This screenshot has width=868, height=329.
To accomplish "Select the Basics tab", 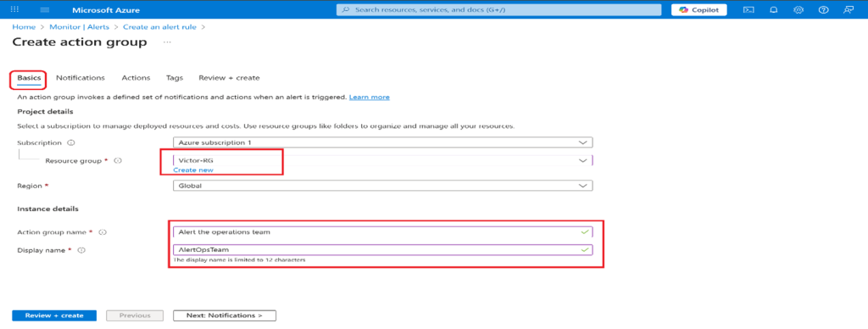I will [x=29, y=78].
